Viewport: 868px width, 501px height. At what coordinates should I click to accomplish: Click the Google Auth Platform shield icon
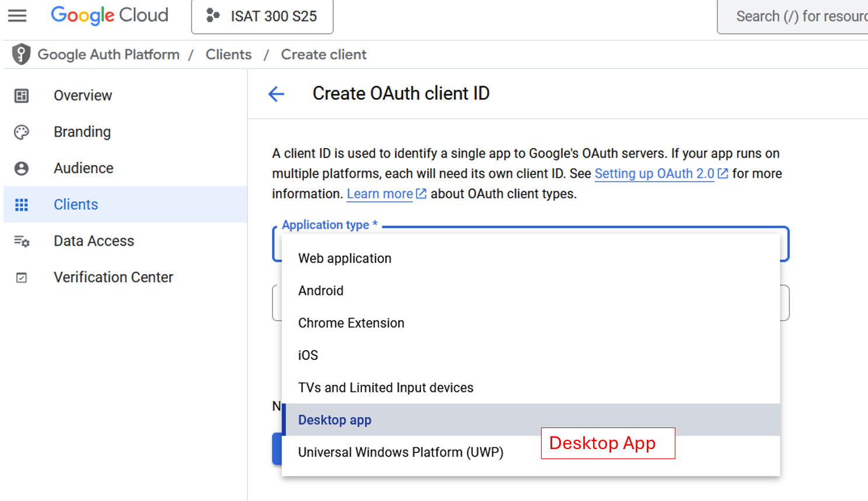[x=21, y=54]
